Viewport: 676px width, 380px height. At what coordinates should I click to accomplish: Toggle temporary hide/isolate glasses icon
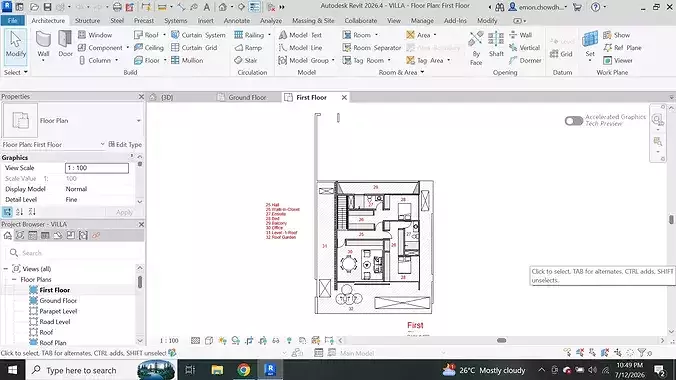pyautogui.click(x=276, y=340)
